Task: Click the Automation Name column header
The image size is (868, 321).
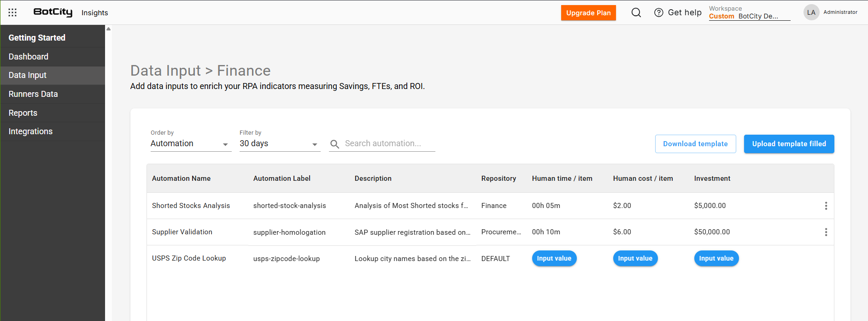Action: [x=181, y=178]
